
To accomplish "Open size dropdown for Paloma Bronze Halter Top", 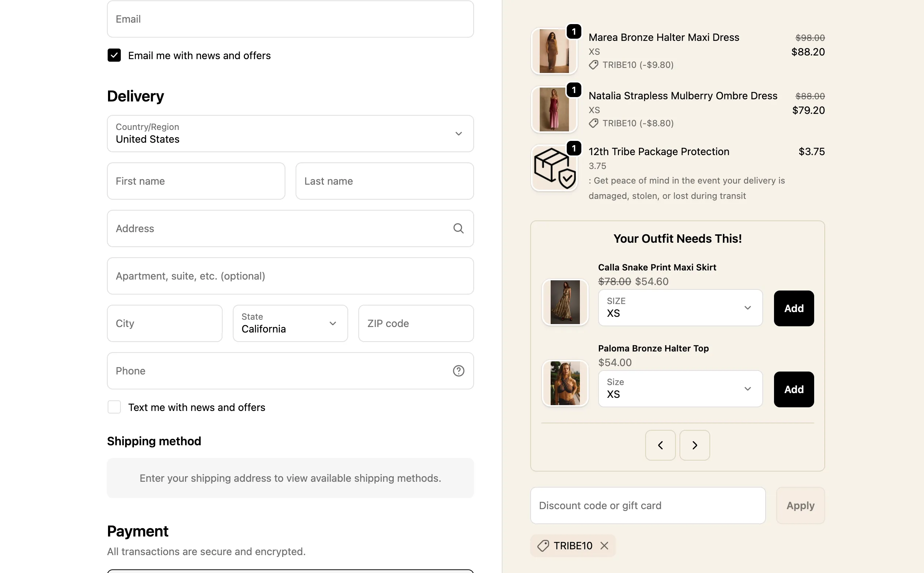I will [680, 389].
